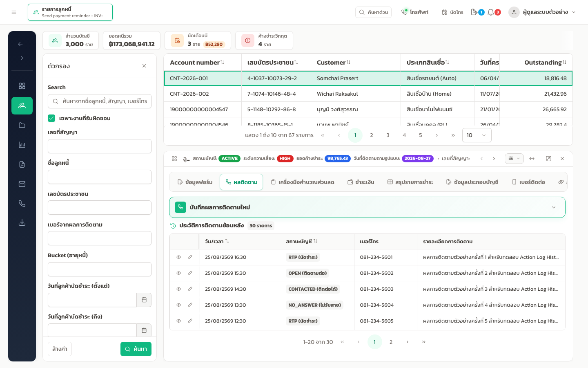
Task: Click customer name บุญมี วงศ์สุวรรณ
Action: click(337, 110)
